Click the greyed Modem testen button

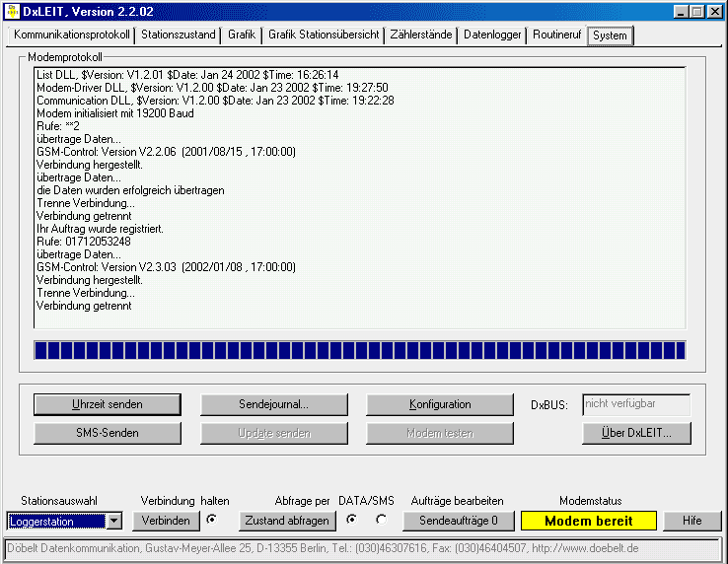pos(440,433)
